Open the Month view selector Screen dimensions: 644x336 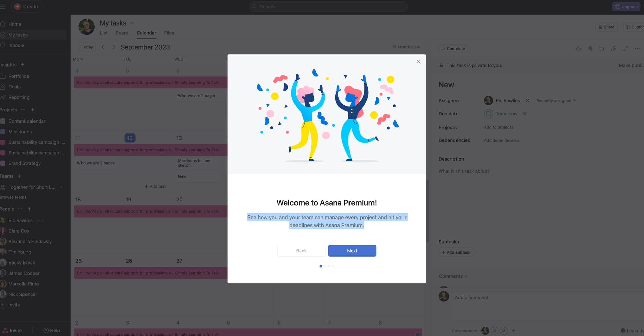pos(406,47)
